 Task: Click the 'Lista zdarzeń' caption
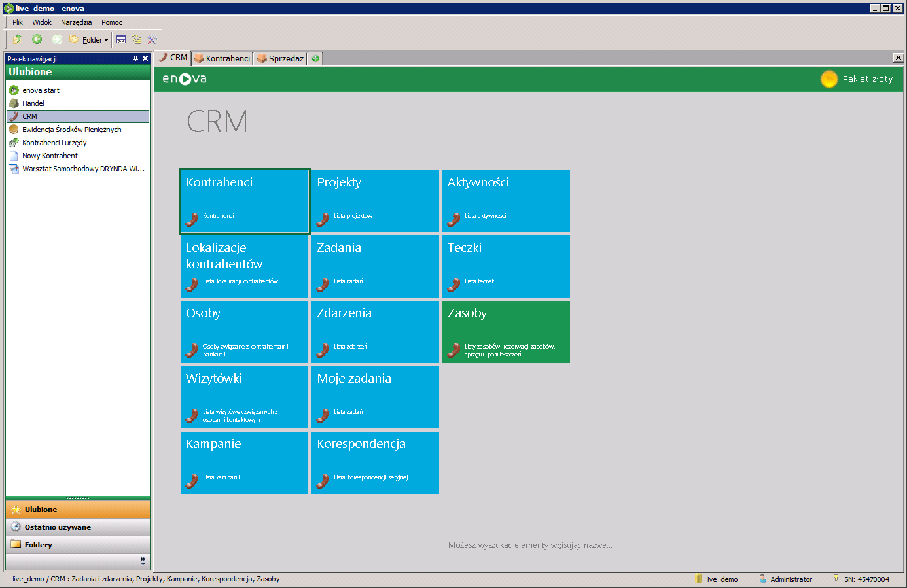pyautogui.click(x=350, y=347)
